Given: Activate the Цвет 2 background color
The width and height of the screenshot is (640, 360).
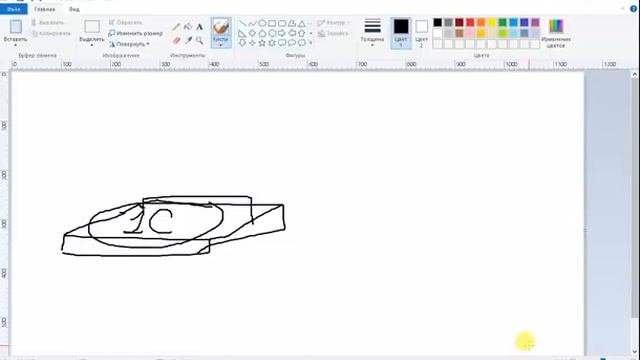Looking at the screenshot, I should click(x=422, y=33).
